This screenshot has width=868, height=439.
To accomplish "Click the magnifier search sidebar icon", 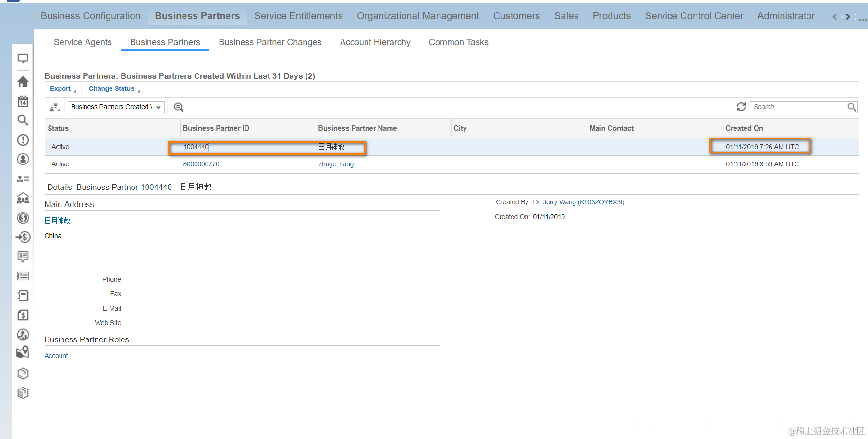I will (x=23, y=120).
